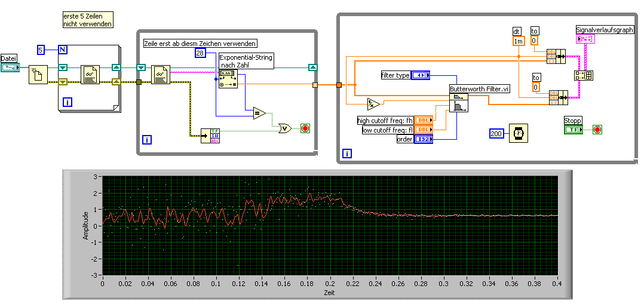Image resolution: width=644 pixels, height=304 pixels.
Task: Click the 'Datei' label
Action: pos(8,59)
